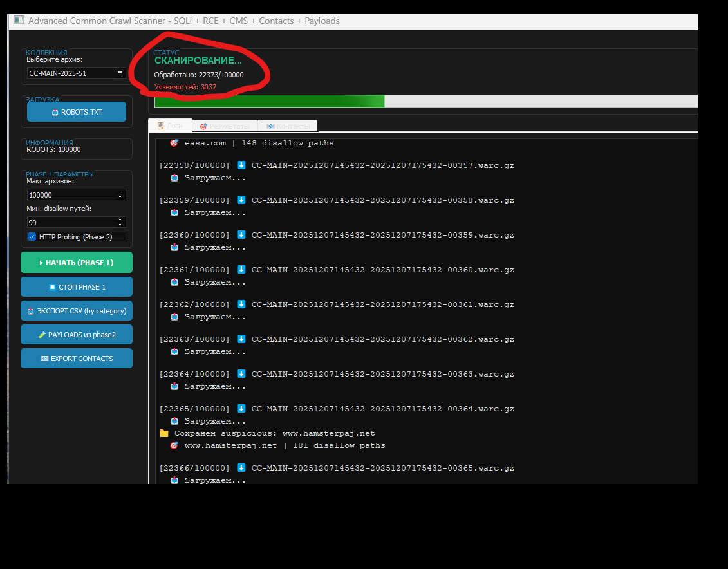Image resolution: width=728 pixels, height=569 pixels.
Task: Click the download arrow icon on the 22366 log line
Action: [x=241, y=467]
